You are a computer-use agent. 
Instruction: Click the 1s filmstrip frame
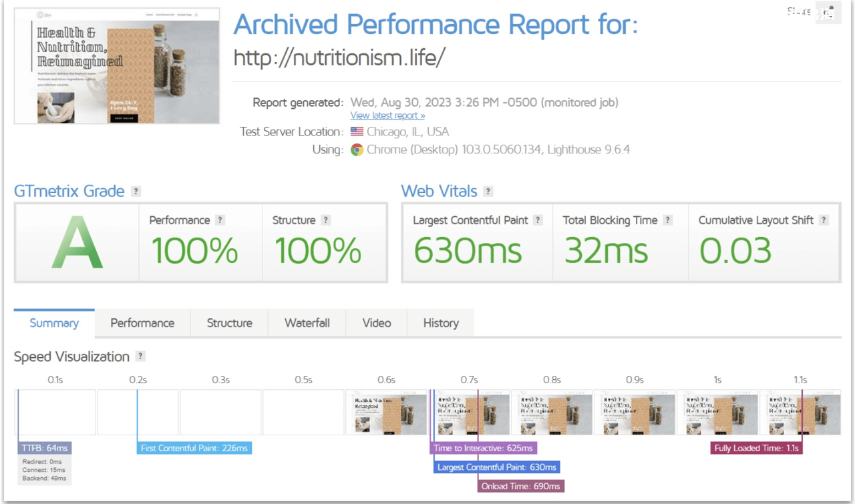point(717,413)
